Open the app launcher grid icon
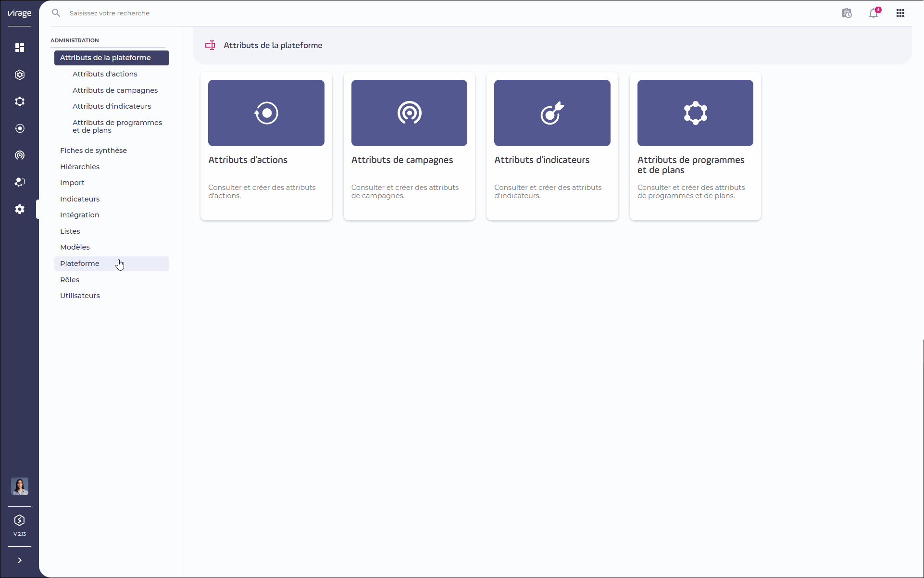Viewport: 924px width, 578px height. point(900,13)
